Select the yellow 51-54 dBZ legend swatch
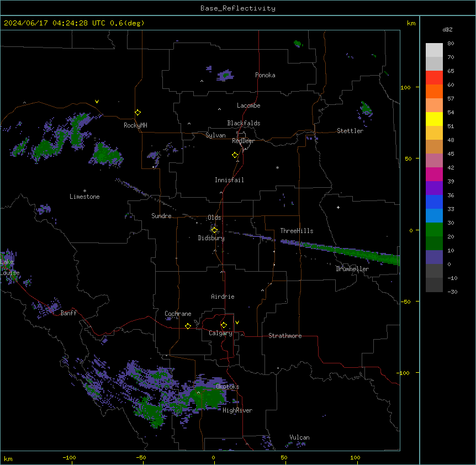Viewport: 476px width, 465px height. [434, 119]
